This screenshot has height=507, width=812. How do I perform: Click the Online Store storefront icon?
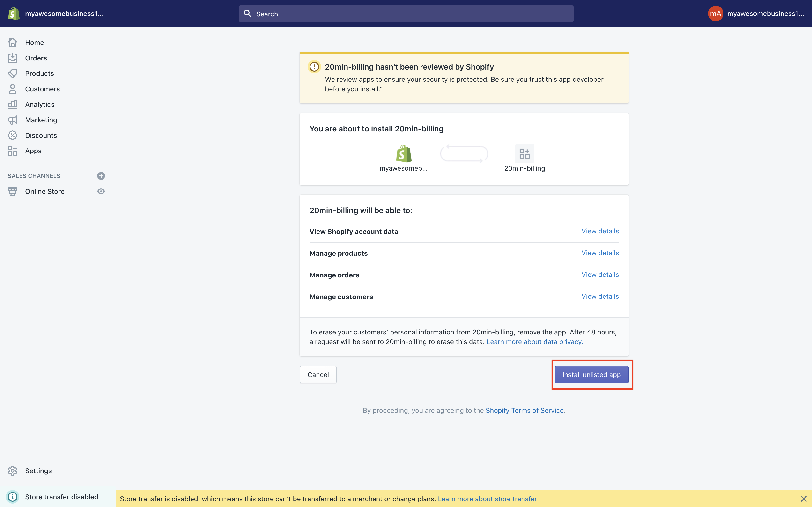(x=12, y=191)
